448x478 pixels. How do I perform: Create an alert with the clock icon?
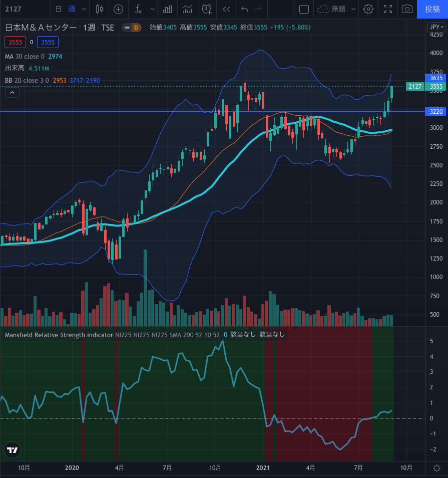207,9
